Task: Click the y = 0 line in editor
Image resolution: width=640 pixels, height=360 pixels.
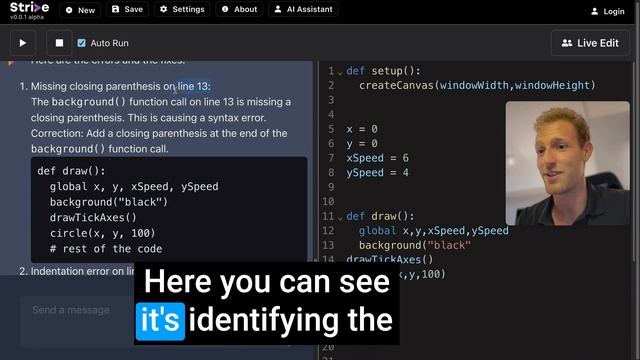Action: (x=362, y=144)
